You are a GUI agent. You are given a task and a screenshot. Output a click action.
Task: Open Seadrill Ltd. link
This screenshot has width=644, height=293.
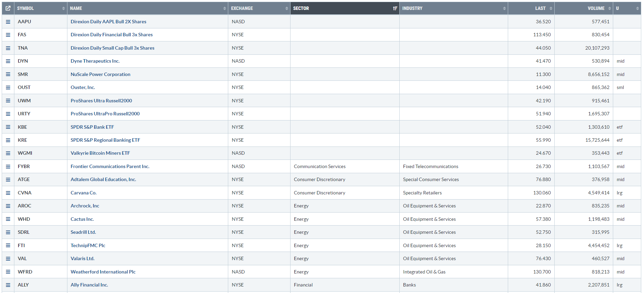coord(83,232)
